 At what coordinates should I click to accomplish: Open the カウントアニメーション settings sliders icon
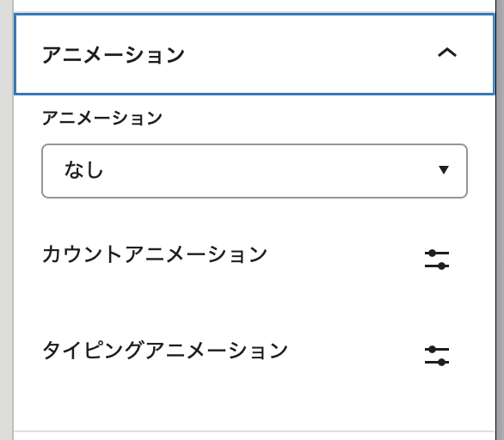[x=437, y=260]
